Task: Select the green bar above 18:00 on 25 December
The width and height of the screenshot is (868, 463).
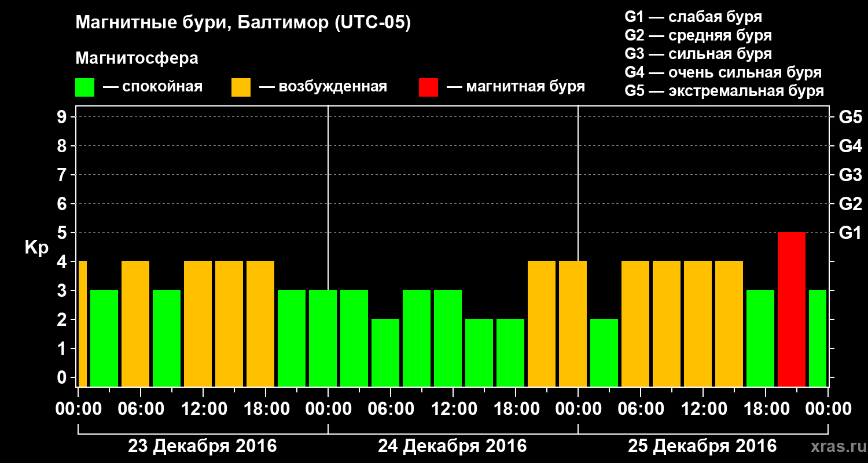Action: click(760, 338)
